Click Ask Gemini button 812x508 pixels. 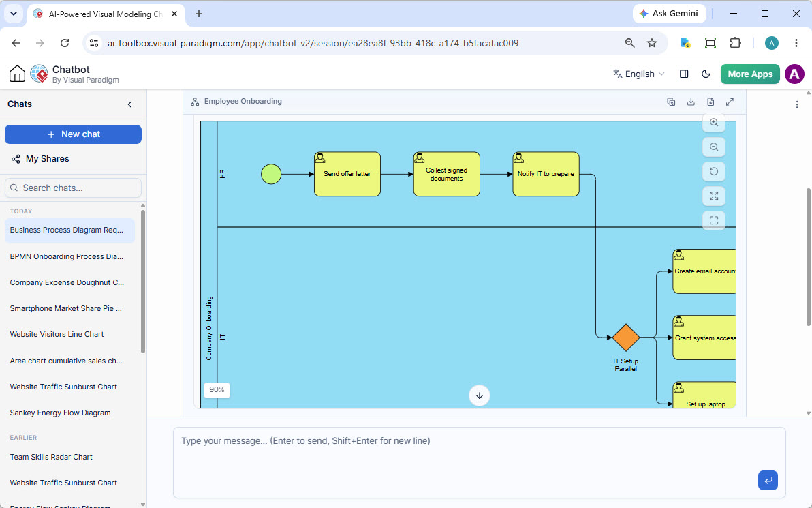click(x=669, y=14)
